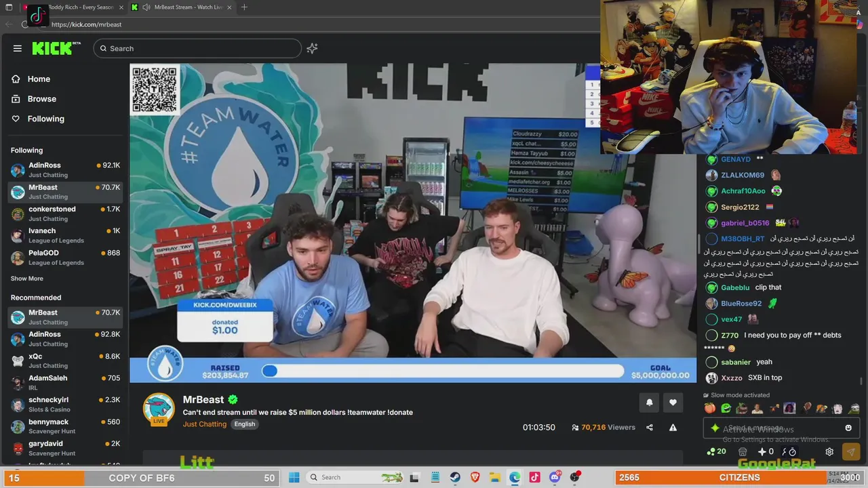Click the Windows taskbar search box

tap(355, 477)
